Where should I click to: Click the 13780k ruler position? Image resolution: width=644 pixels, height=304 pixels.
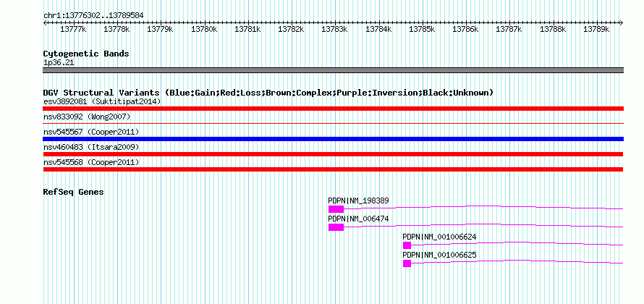coord(204,29)
